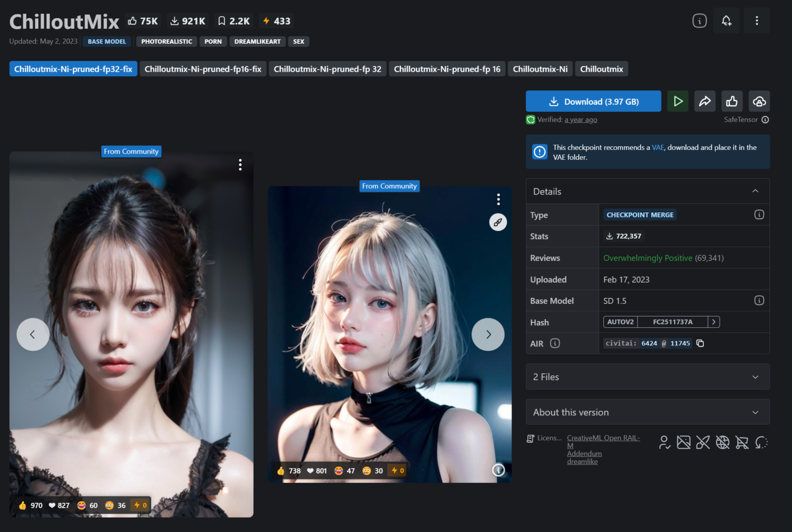Click the cloud lock save icon
The image size is (792, 532).
pyautogui.click(x=759, y=101)
